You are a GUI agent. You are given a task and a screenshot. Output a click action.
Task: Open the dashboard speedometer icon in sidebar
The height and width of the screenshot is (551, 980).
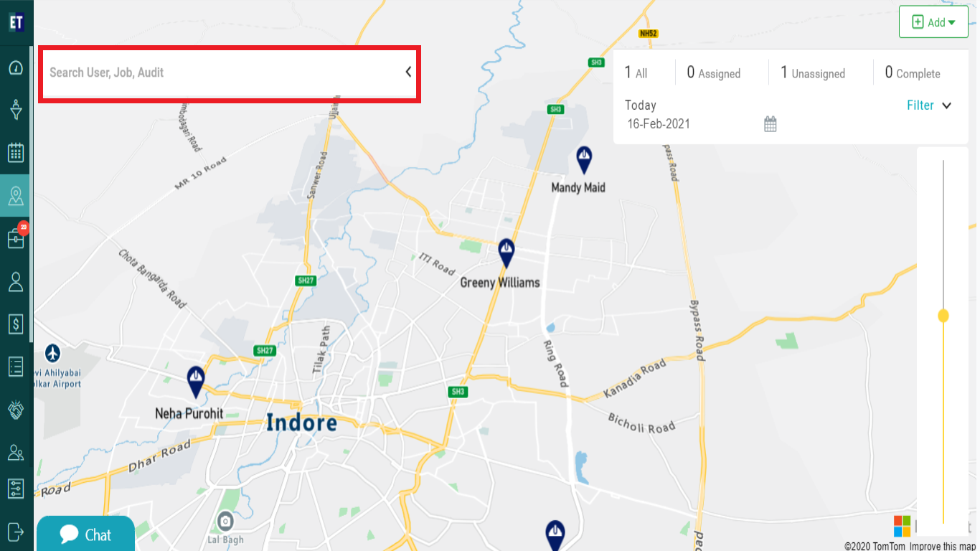[16, 68]
